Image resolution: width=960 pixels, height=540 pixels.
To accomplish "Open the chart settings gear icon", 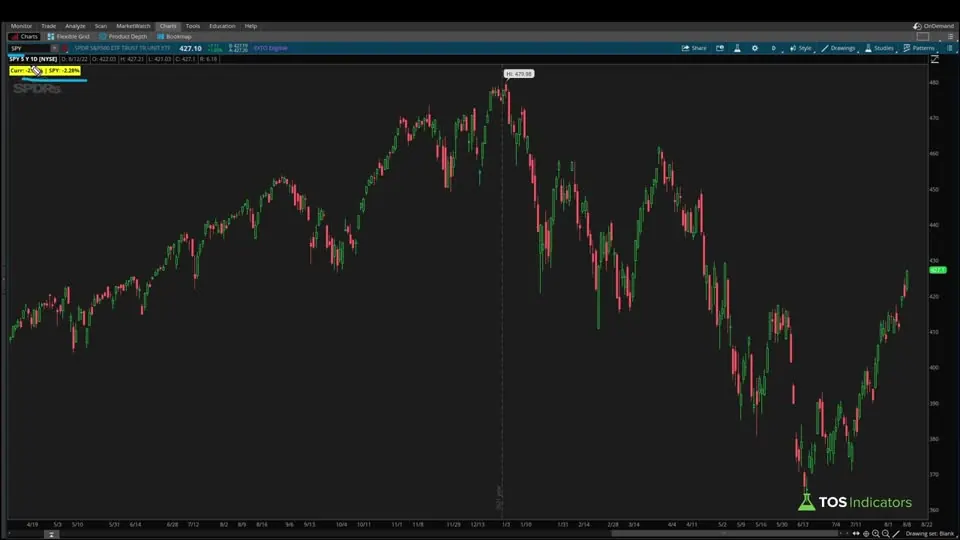I will coord(755,48).
